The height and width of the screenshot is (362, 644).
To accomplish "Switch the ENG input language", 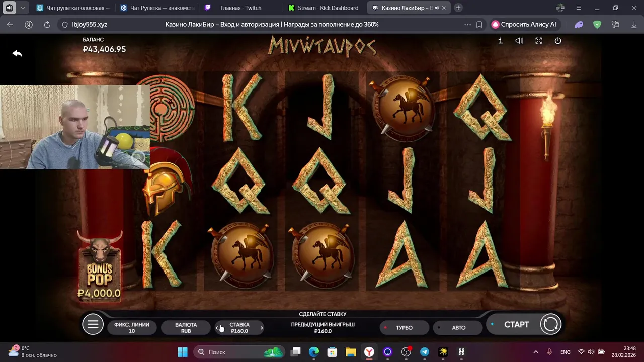I will tap(565, 352).
